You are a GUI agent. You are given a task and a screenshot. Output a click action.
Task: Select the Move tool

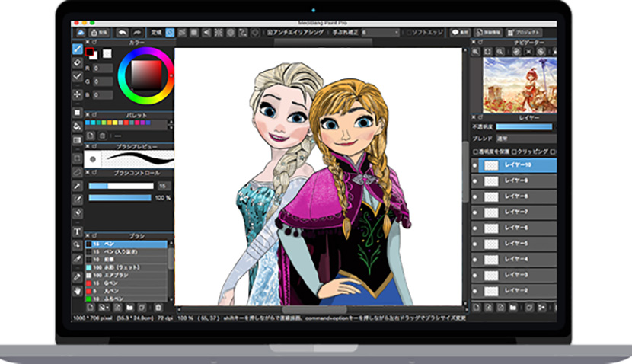pos(78,94)
